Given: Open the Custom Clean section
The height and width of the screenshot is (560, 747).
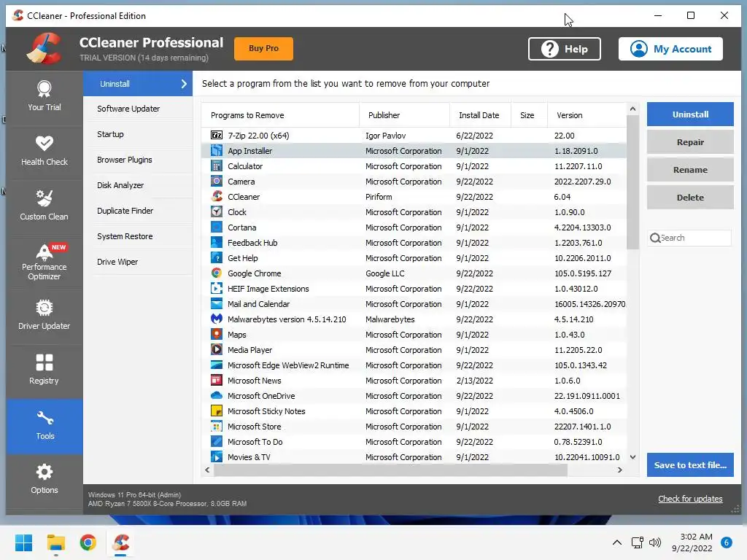Looking at the screenshot, I should click(x=44, y=207).
